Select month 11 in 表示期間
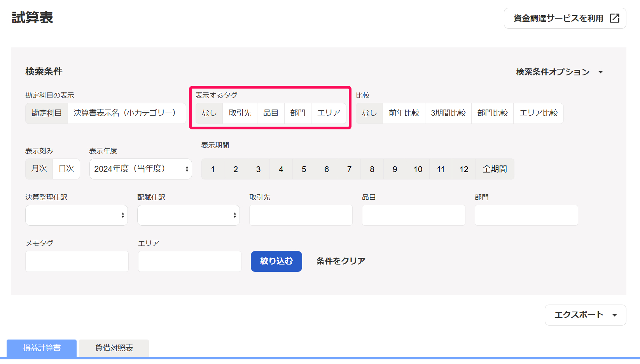 click(441, 169)
